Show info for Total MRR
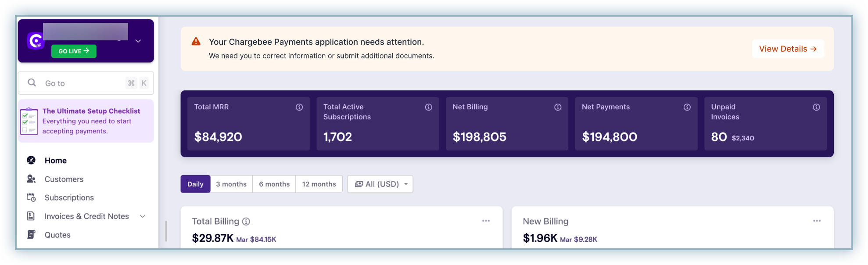Screen dimensions: 868x265 (x=299, y=107)
